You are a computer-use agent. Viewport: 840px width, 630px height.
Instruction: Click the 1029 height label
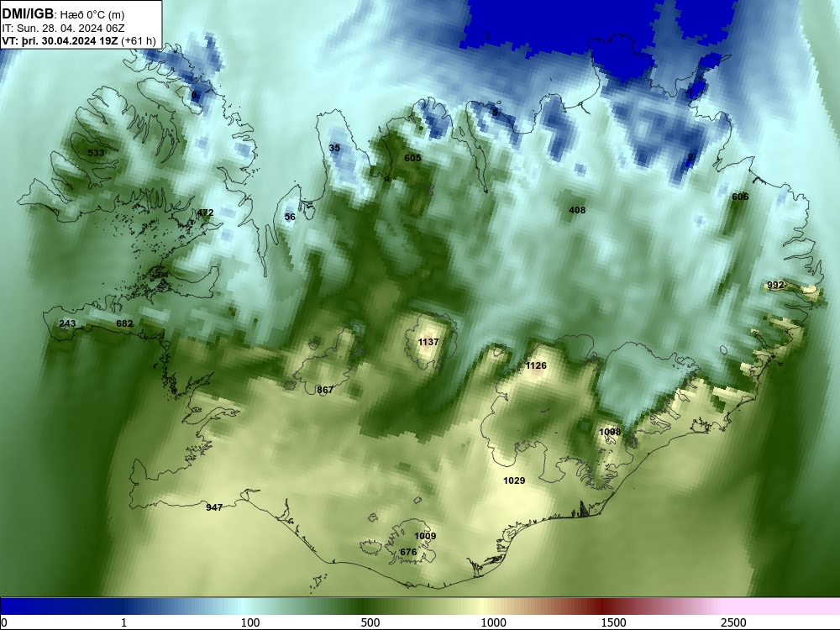[x=514, y=481]
